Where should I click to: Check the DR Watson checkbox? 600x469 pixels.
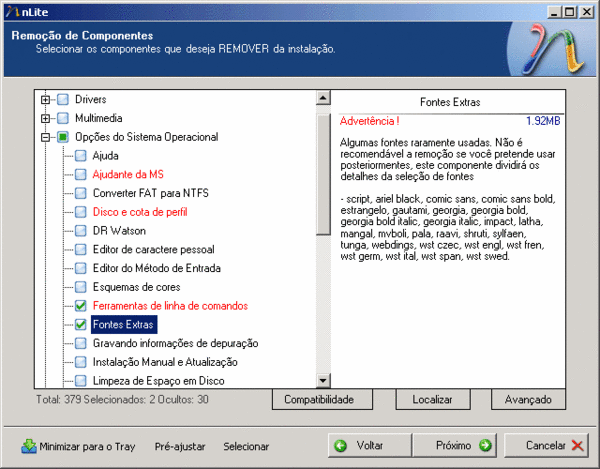click(x=80, y=231)
